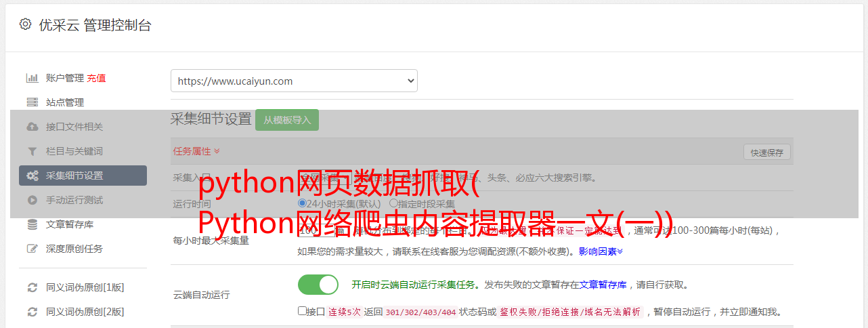Viewport: 868px width, 328px height.
Task: Click the 从模板导入 button
Action: tap(287, 120)
